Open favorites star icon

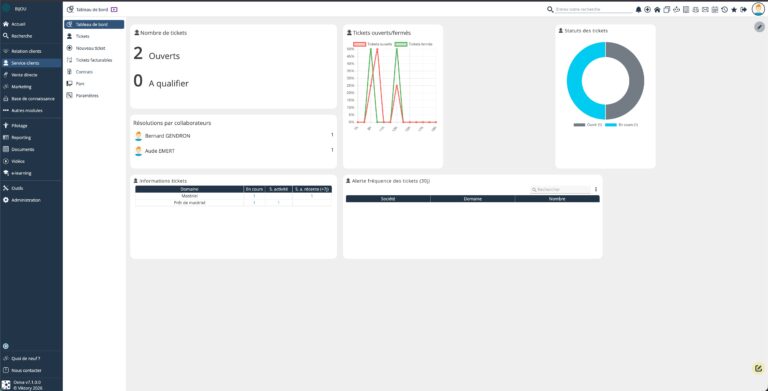point(734,9)
